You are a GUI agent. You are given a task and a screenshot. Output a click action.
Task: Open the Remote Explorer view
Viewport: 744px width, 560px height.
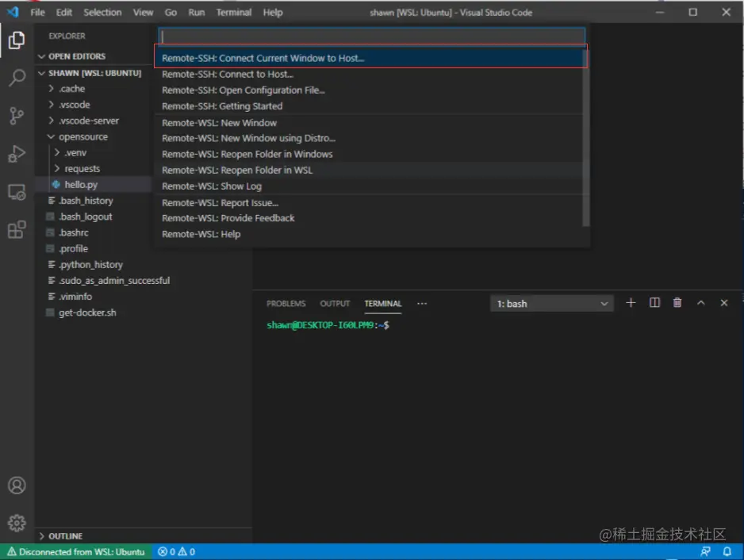[x=17, y=192]
